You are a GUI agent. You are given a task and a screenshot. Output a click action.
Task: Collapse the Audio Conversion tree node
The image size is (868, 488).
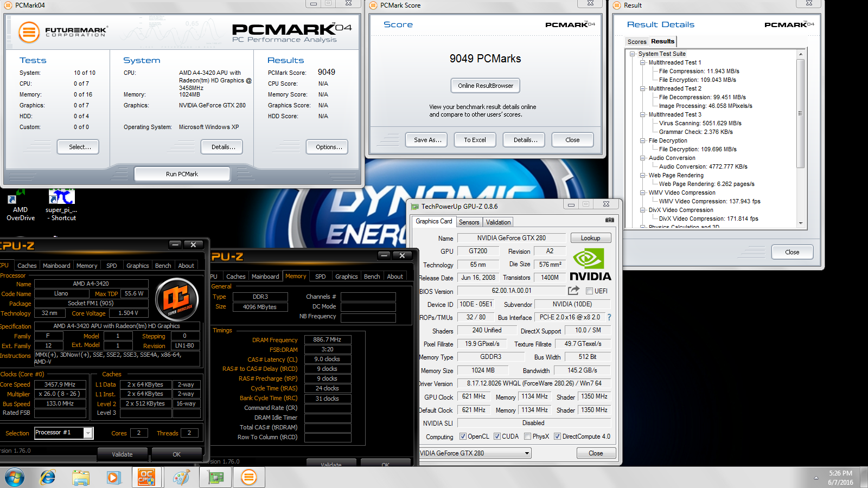tap(643, 158)
